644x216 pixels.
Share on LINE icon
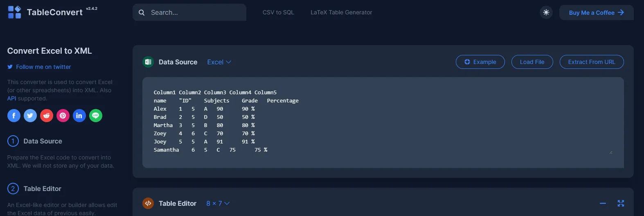coord(96,116)
